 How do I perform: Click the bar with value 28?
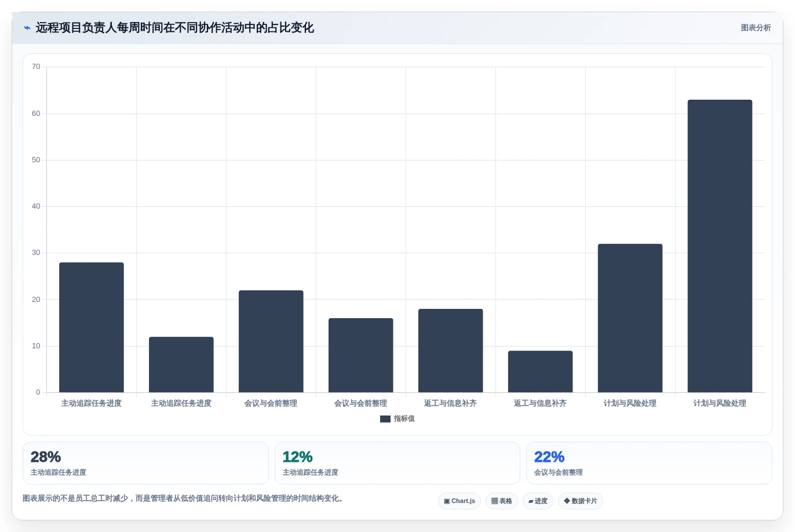[x=92, y=327]
